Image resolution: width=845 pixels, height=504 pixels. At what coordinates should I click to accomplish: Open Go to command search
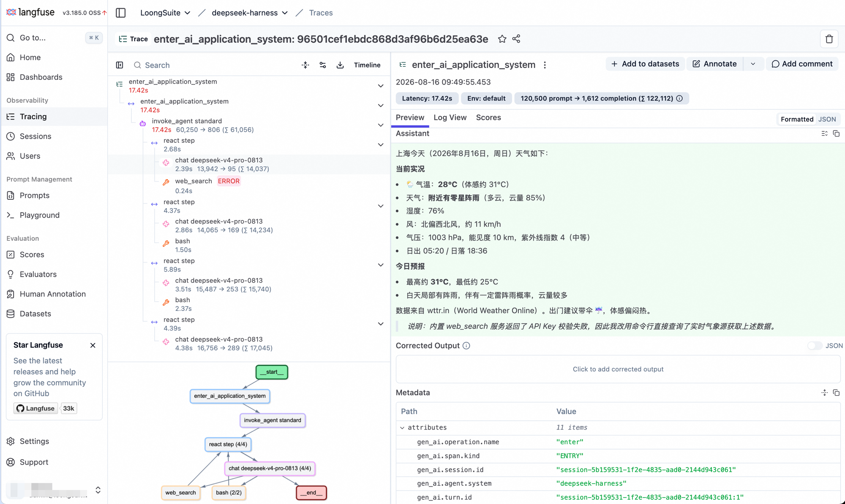54,38
